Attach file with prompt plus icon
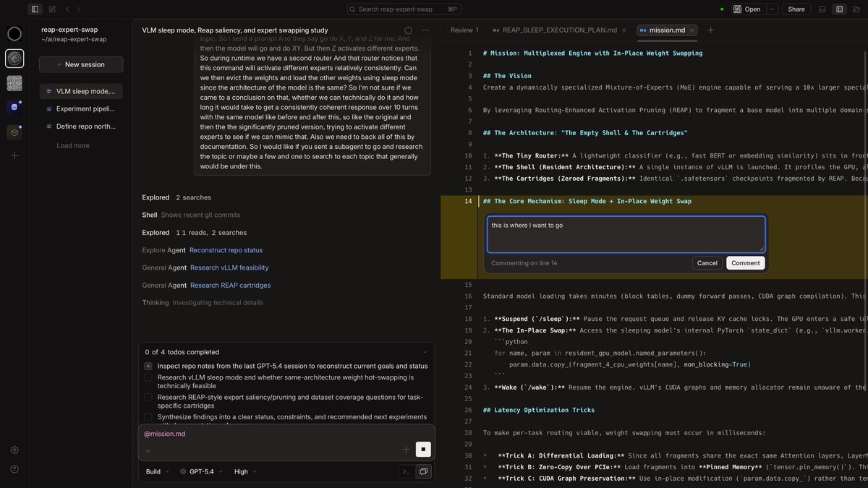 tap(407, 450)
